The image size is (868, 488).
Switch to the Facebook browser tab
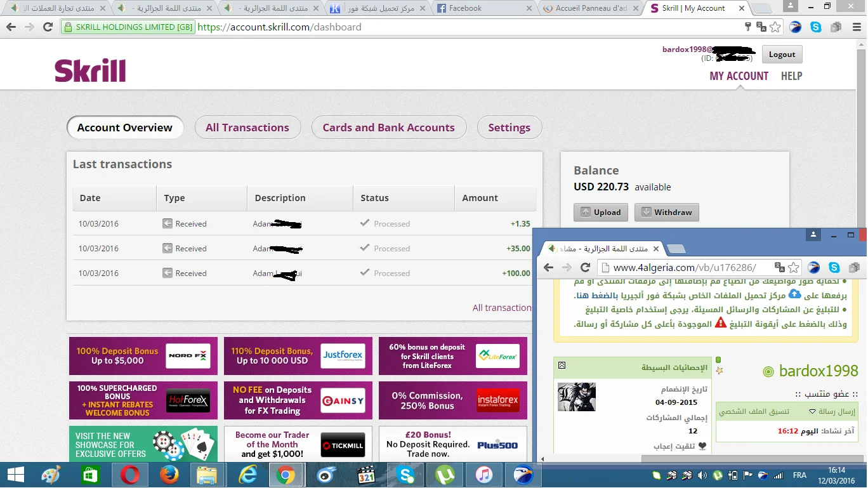coord(483,8)
